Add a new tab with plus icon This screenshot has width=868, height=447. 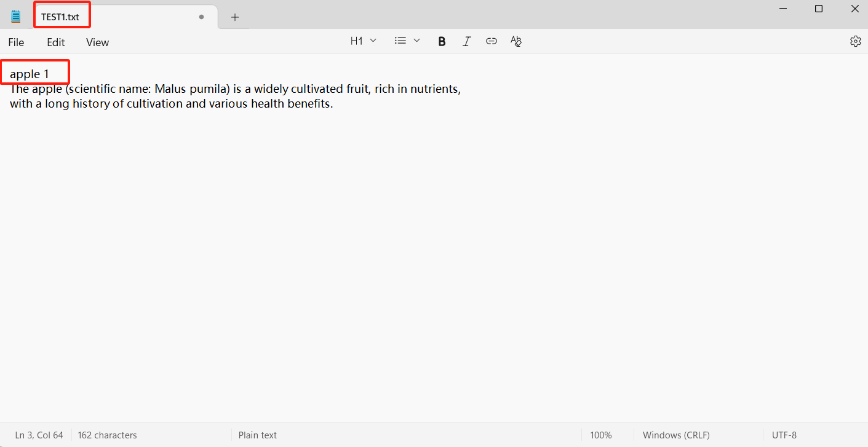[234, 17]
